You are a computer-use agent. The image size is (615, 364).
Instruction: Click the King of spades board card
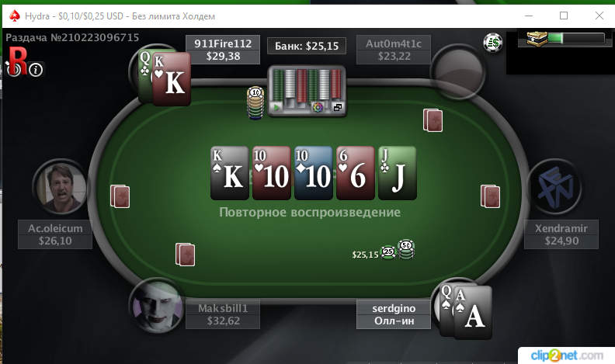click(x=230, y=173)
